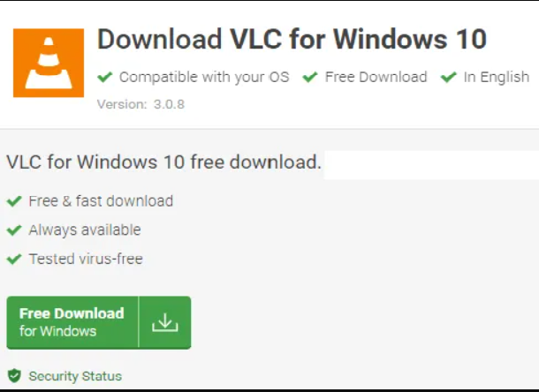Click checkmark beside In English
Image resolution: width=539 pixels, height=392 pixels.
[x=449, y=77]
